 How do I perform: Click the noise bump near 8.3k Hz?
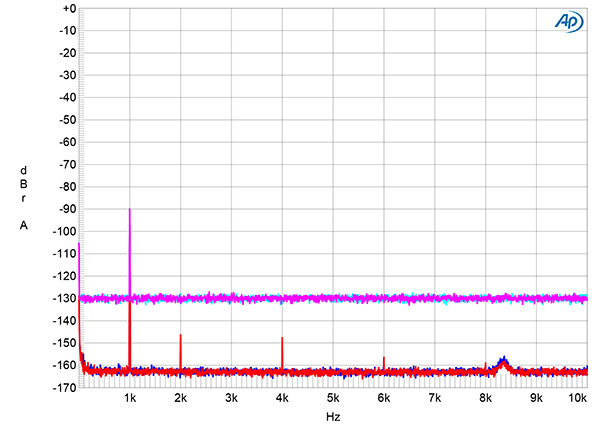point(503,362)
